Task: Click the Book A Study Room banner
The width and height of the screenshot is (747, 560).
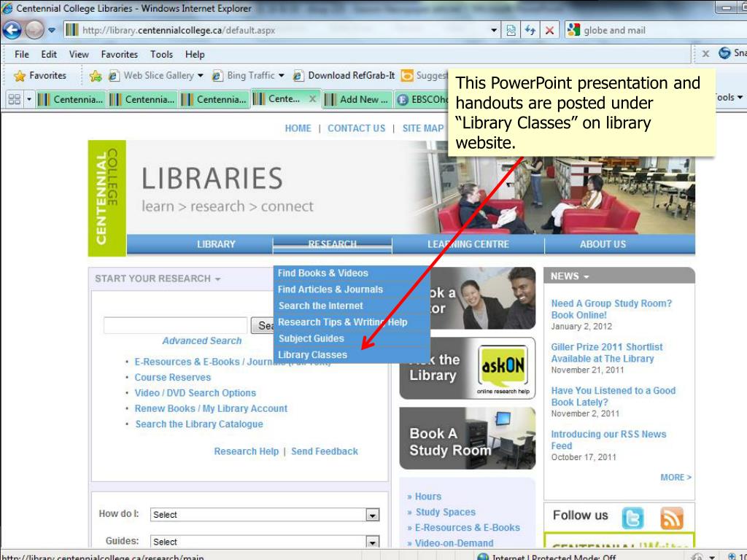Action: (468, 438)
